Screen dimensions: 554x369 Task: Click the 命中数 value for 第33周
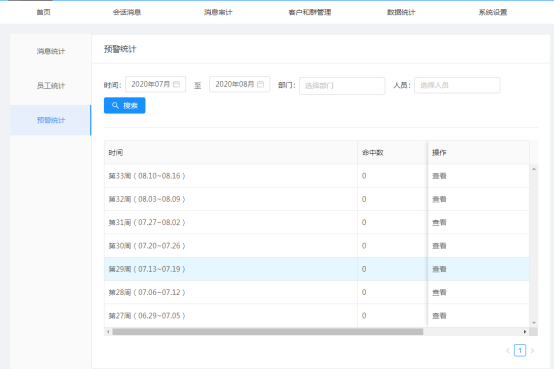pyautogui.click(x=364, y=176)
